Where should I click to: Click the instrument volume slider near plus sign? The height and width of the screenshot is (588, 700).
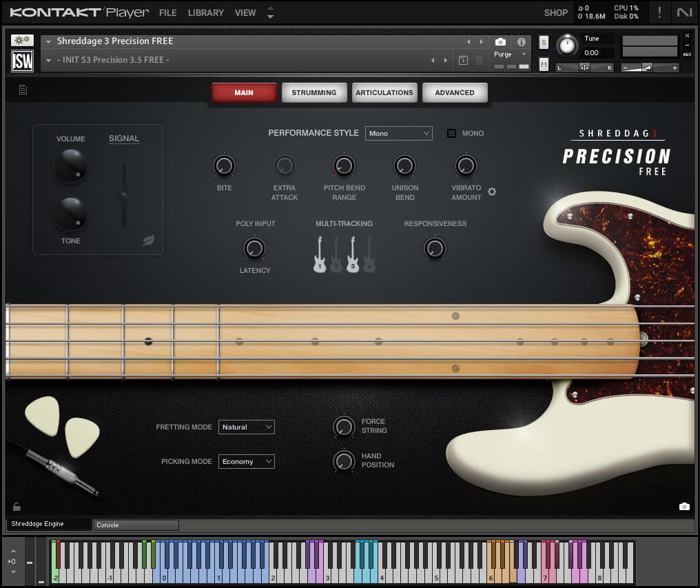[650, 68]
